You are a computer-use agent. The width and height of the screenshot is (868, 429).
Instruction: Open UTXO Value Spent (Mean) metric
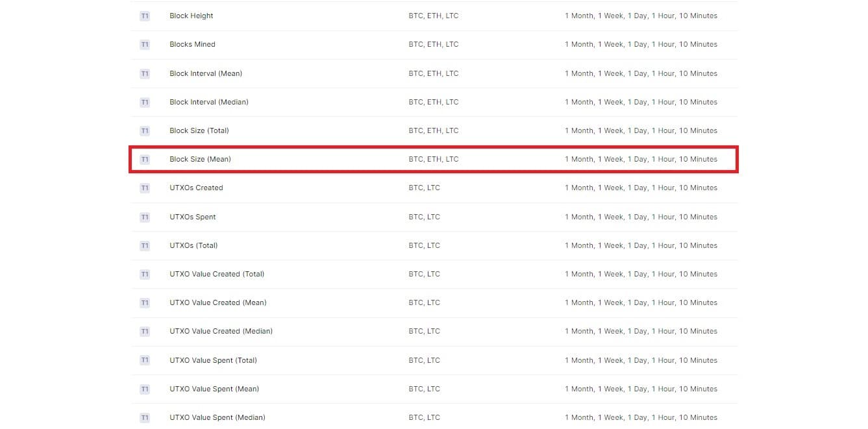point(214,389)
